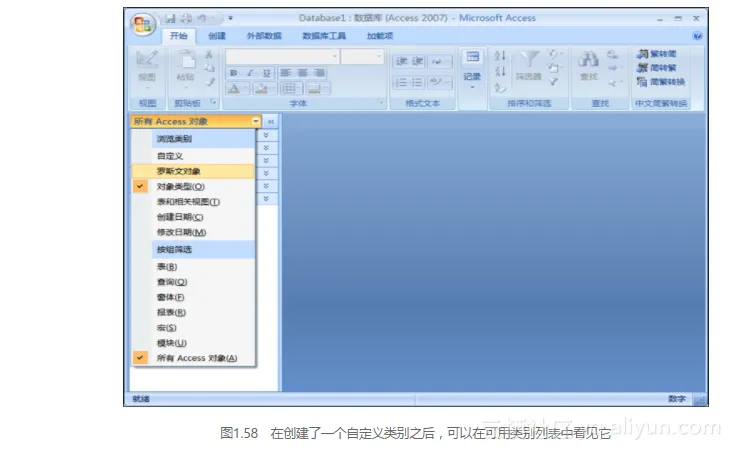Click the 简转繁 button
732x451 pixels.
point(656,68)
